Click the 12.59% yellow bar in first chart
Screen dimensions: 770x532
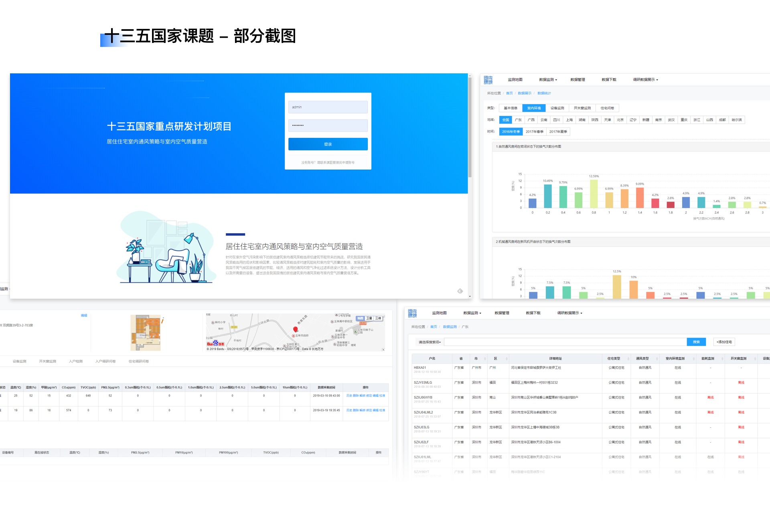tap(594, 193)
